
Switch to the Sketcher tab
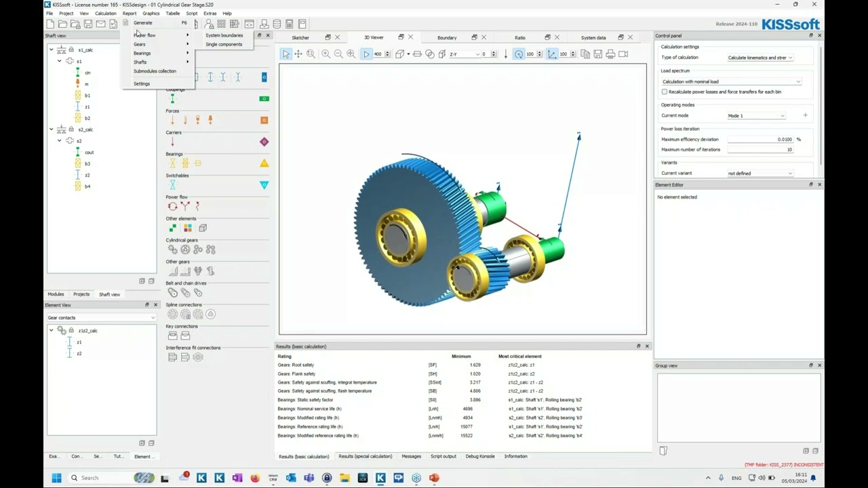[x=300, y=38]
